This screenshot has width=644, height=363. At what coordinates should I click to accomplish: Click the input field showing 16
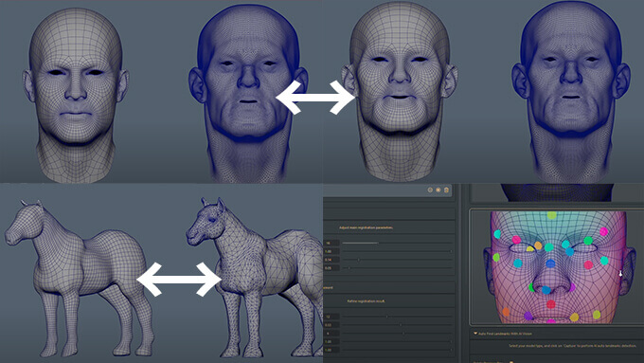331,243
